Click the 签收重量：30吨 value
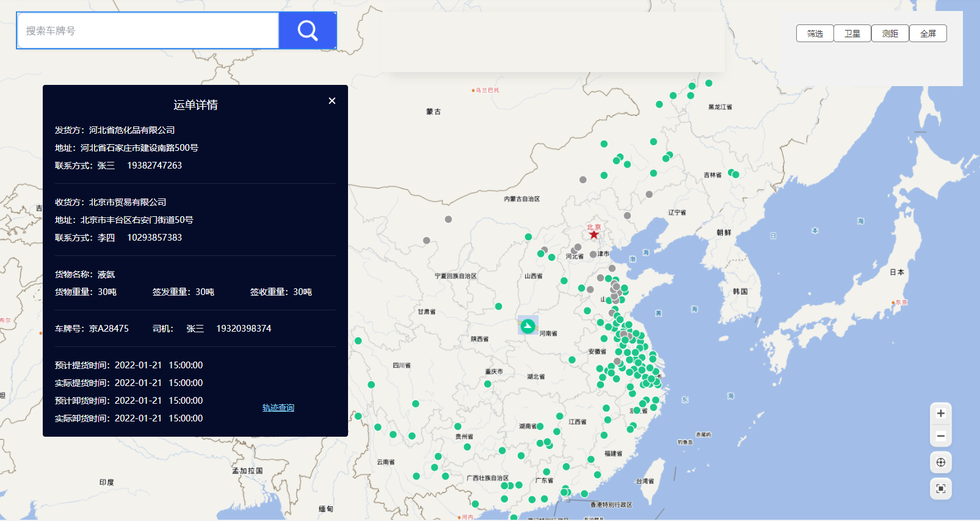Screen dimensions: 980x521 click(x=281, y=292)
